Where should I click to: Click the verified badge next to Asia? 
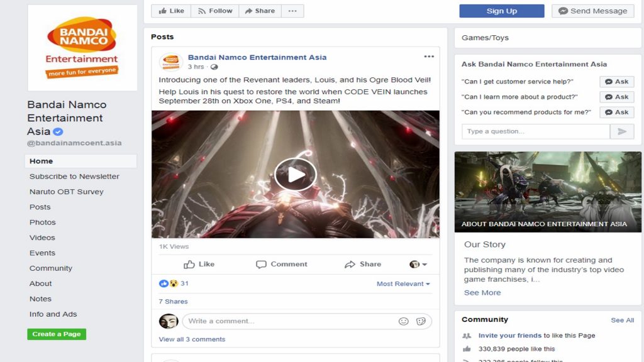click(x=58, y=132)
